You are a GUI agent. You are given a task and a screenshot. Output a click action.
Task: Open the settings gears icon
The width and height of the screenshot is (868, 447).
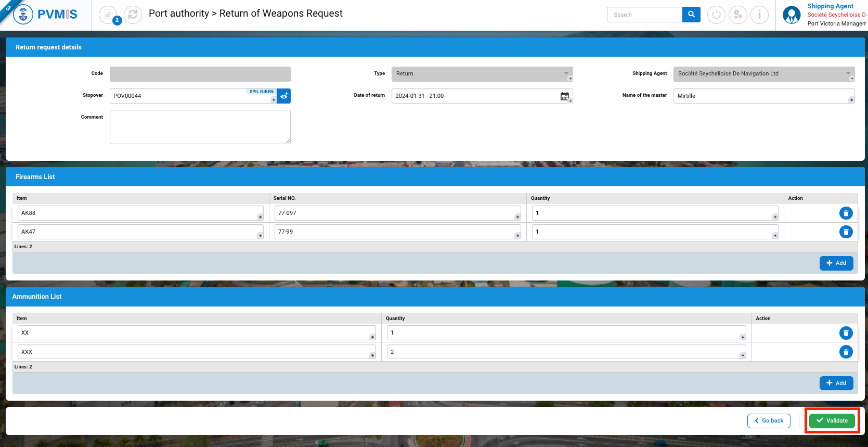pos(737,15)
